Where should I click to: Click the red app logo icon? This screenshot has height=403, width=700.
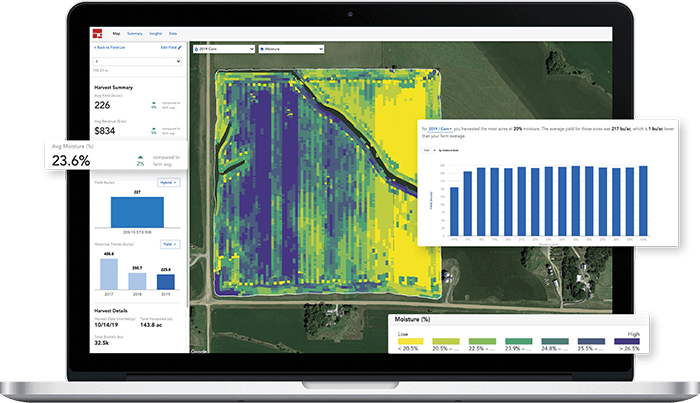pyautogui.click(x=97, y=33)
